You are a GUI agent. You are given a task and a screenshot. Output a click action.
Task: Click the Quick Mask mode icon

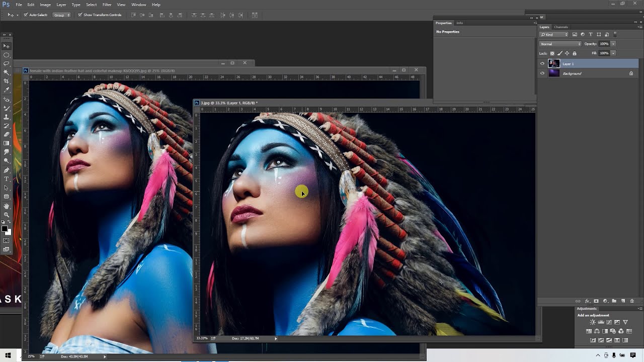(7, 240)
